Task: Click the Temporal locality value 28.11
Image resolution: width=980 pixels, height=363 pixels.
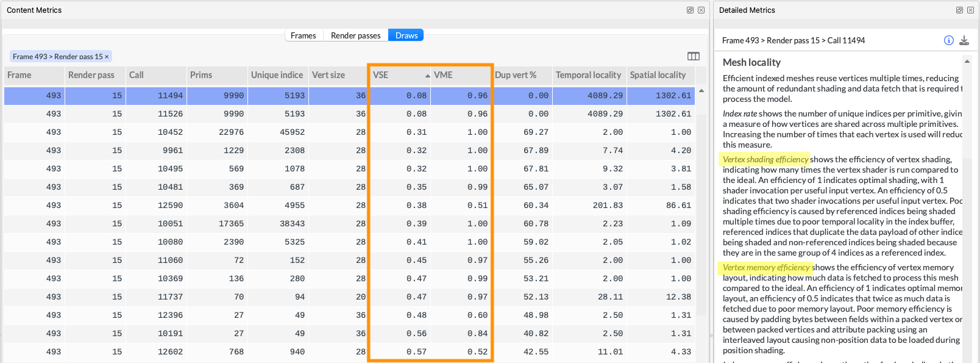Action: click(x=610, y=297)
